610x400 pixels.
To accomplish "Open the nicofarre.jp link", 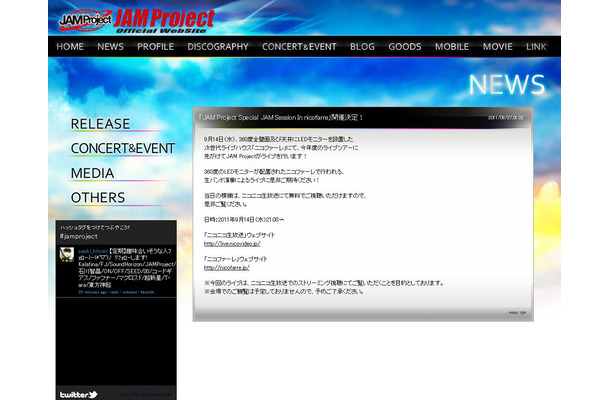I will tap(226, 268).
